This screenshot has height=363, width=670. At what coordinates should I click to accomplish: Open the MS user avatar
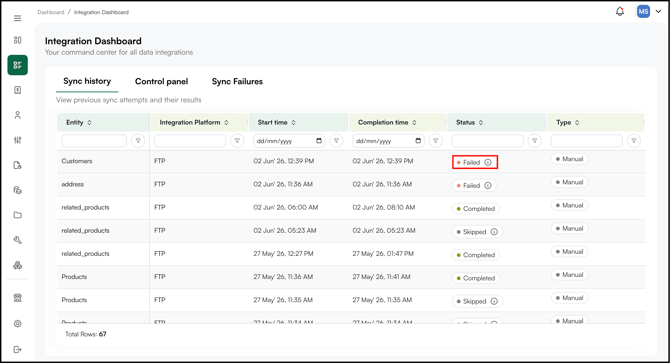pyautogui.click(x=643, y=12)
